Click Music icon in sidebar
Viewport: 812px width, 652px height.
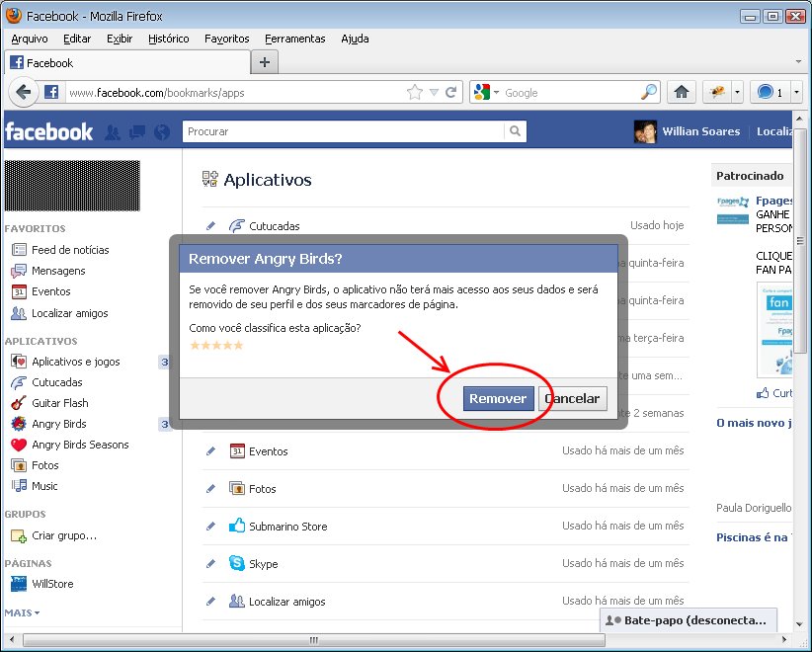pos(19,486)
